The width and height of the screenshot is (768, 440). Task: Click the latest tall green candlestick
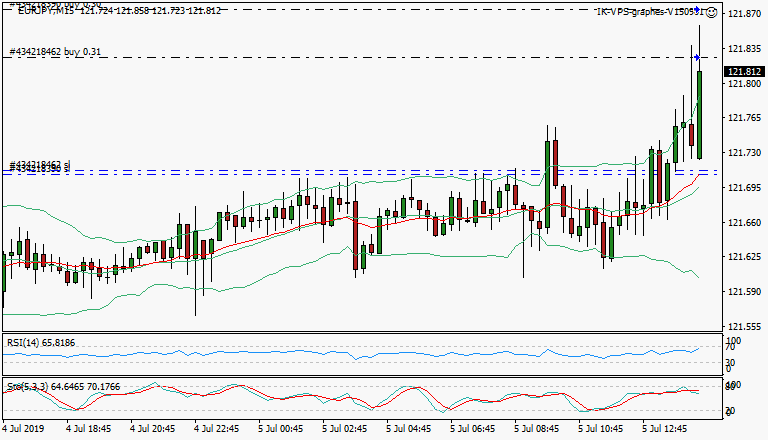click(699, 115)
